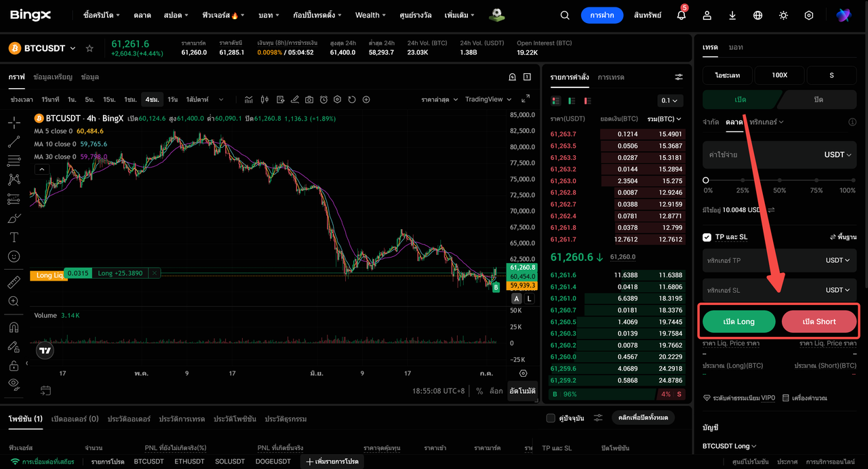Toggle the eye visibility tool in chart sidebar

point(14,384)
